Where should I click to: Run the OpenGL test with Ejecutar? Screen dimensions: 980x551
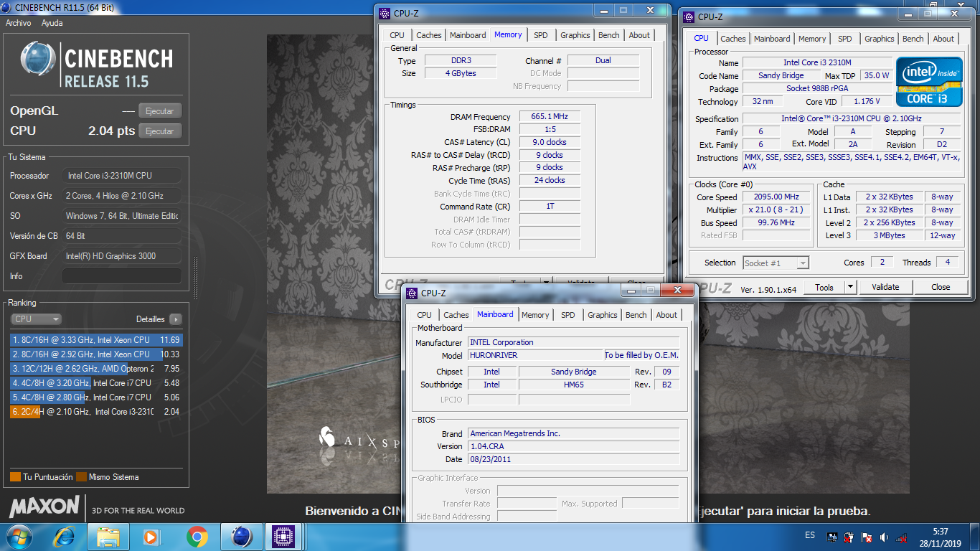coord(160,111)
